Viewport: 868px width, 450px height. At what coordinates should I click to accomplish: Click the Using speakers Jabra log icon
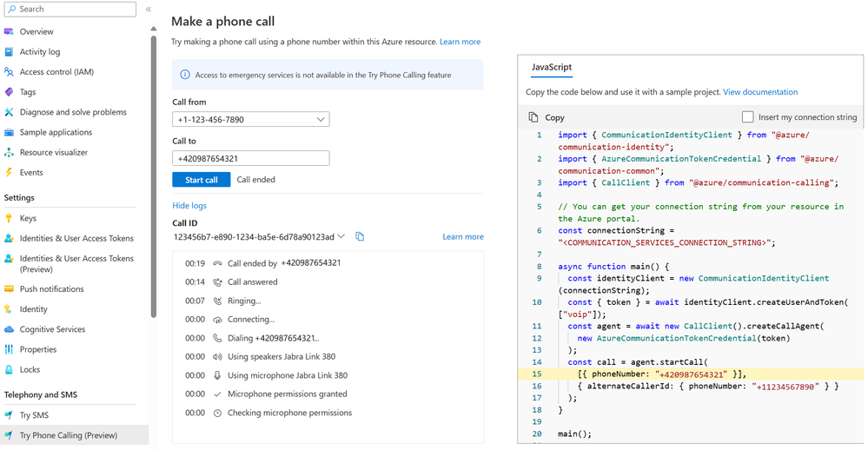tap(217, 357)
